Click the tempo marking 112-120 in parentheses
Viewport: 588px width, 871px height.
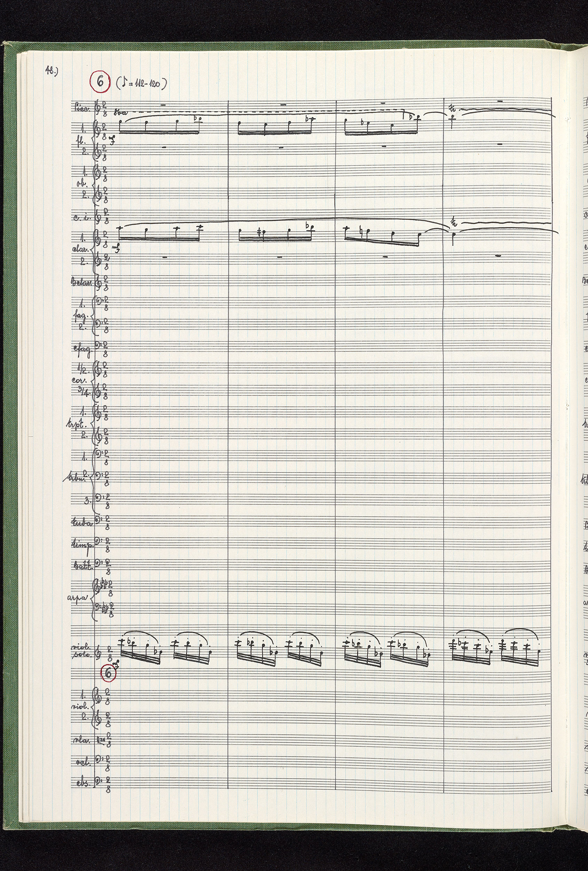click(x=141, y=84)
